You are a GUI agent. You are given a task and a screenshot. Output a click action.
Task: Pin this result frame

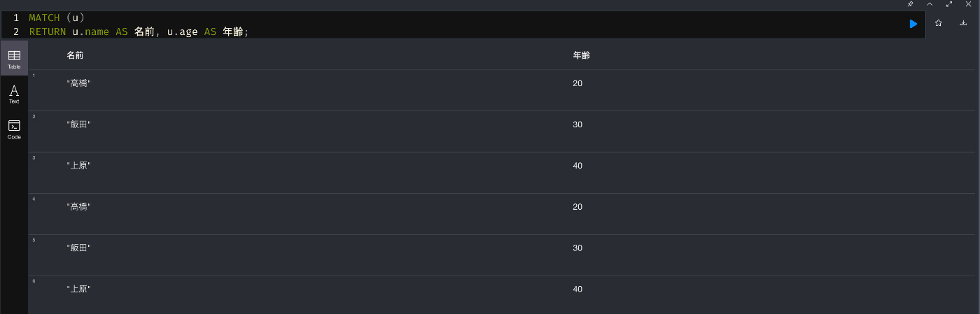coord(910,4)
